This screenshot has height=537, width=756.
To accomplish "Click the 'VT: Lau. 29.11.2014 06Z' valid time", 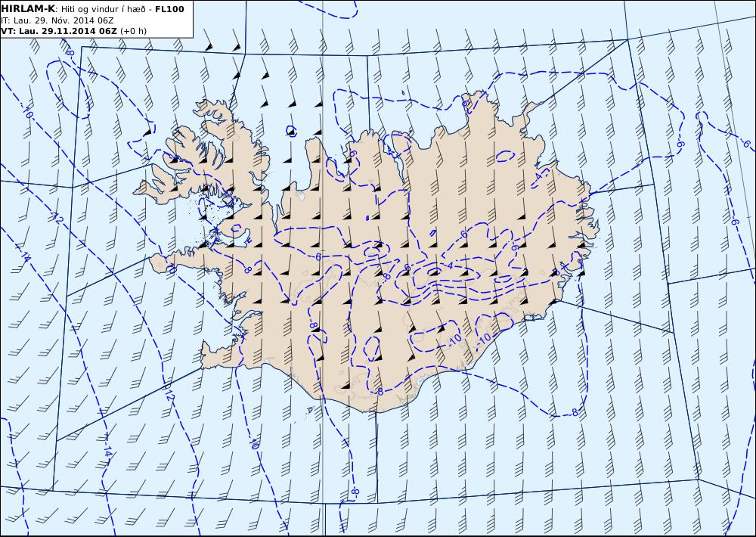I will 59,31.
